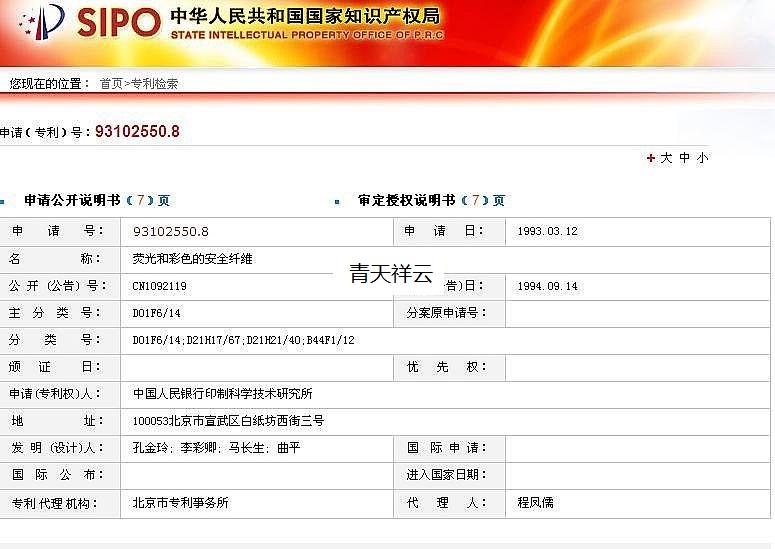
Task: Click the 公开(公告)号 field label
Action: click(x=58, y=286)
